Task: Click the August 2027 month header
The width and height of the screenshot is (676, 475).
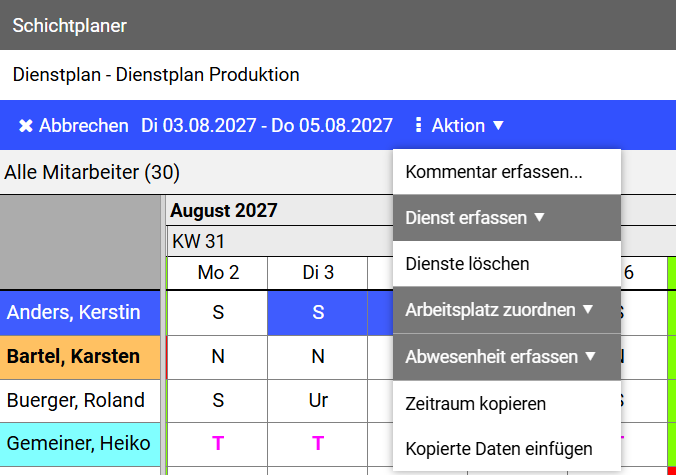Action: (x=224, y=211)
